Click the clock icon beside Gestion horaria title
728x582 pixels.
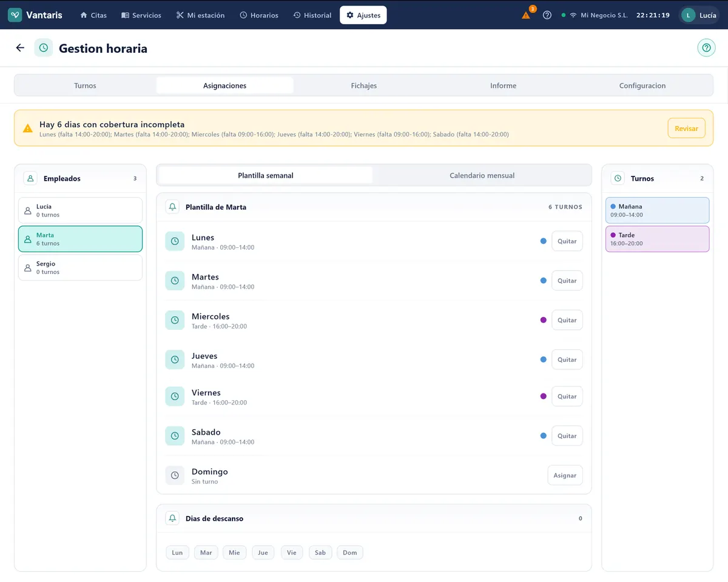(44, 48)
